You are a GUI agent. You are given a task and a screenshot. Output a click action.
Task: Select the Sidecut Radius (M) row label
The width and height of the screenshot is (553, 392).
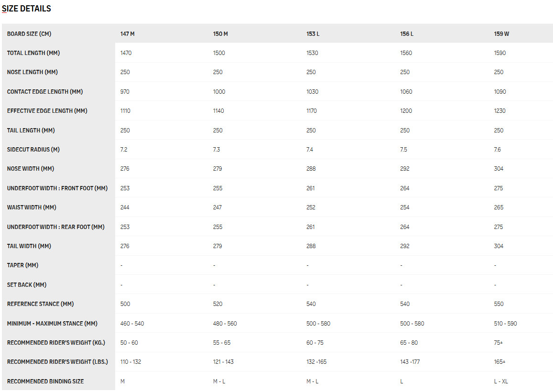click(x=33, y=150)
